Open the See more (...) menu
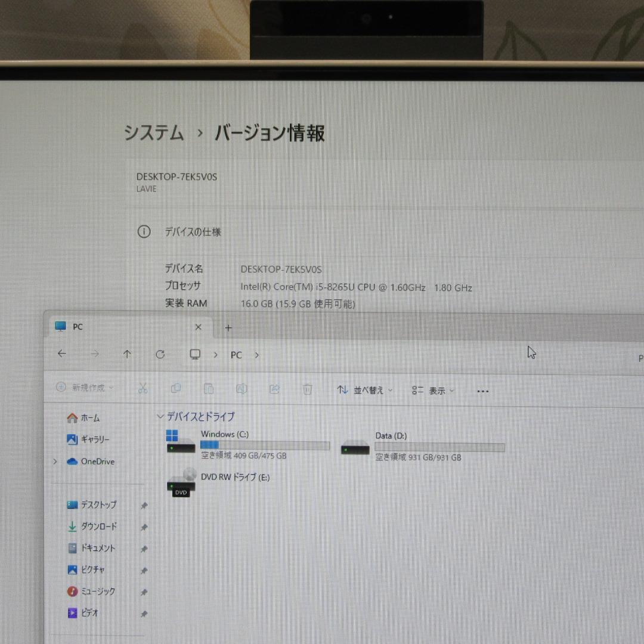The height and width of the screenshot is (644, 644). pos(482,391)
